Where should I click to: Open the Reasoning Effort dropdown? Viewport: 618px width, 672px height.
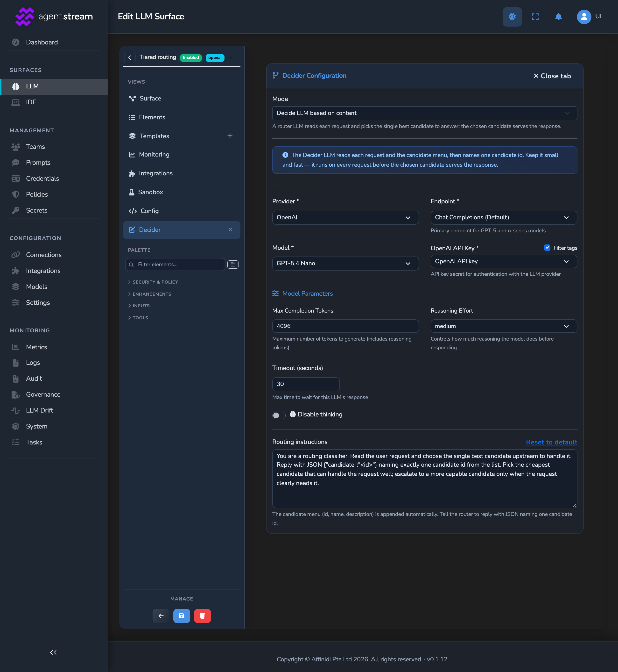tap(504, 326)
